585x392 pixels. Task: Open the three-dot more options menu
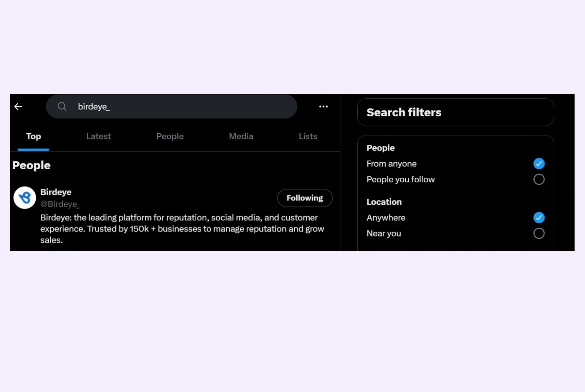(323, 106)
